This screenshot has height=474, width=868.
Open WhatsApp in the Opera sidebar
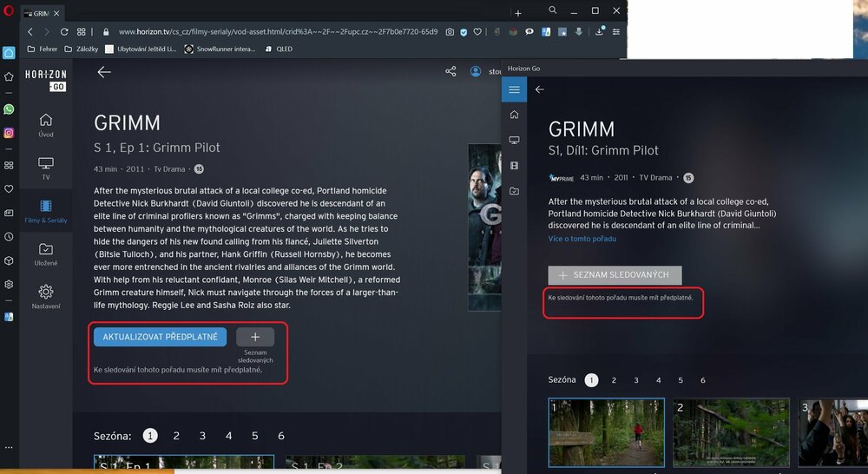9,109
